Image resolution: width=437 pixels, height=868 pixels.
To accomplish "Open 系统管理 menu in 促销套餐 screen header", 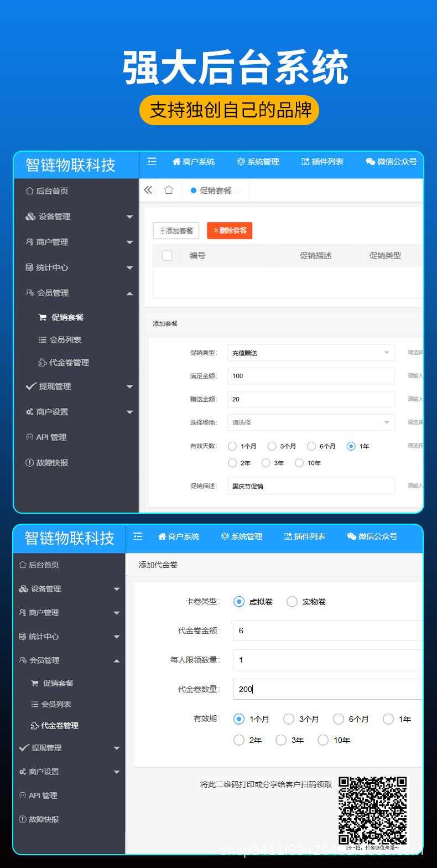I will point(258,162).
